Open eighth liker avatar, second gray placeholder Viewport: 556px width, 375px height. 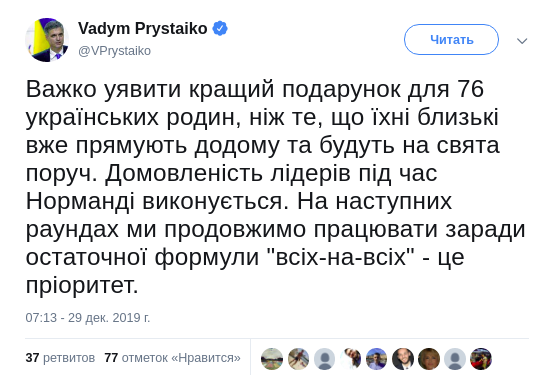pyautogui.click(x=455, y=359)
